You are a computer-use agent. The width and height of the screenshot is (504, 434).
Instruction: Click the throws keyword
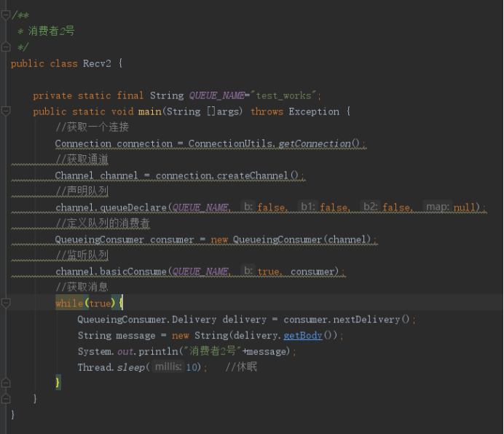pyautogui.click(x=267, y=111)
